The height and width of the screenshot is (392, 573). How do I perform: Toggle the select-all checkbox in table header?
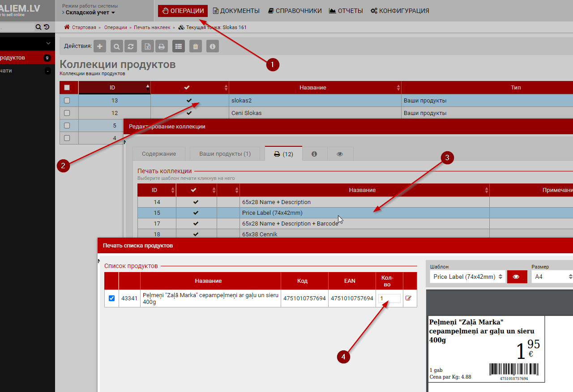tap(67, 88)
